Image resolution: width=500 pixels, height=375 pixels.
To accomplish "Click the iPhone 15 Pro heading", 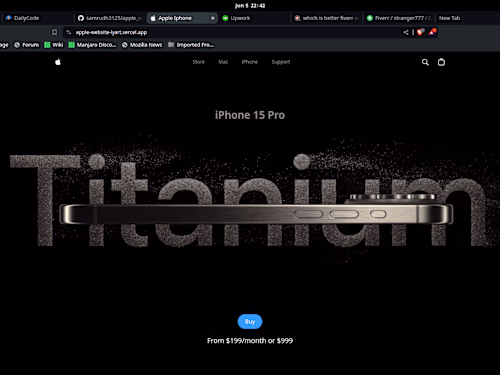I will pos(250,115).
